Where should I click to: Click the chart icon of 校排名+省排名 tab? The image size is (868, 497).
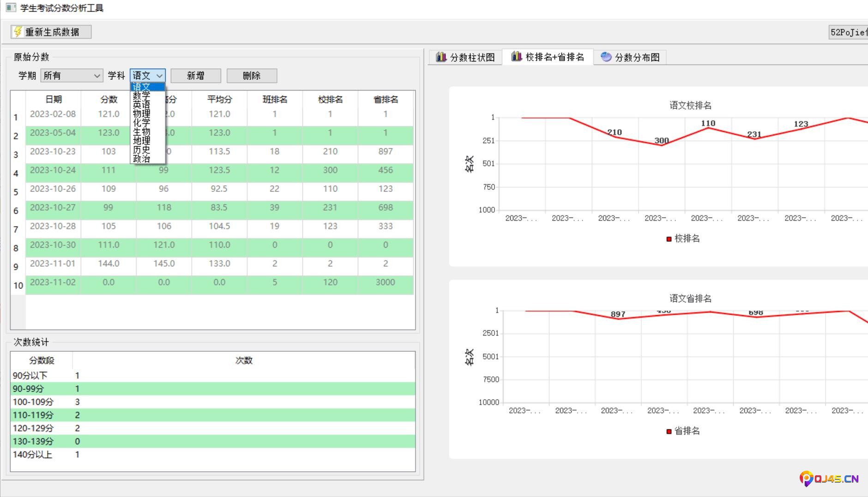coord(516,56)
